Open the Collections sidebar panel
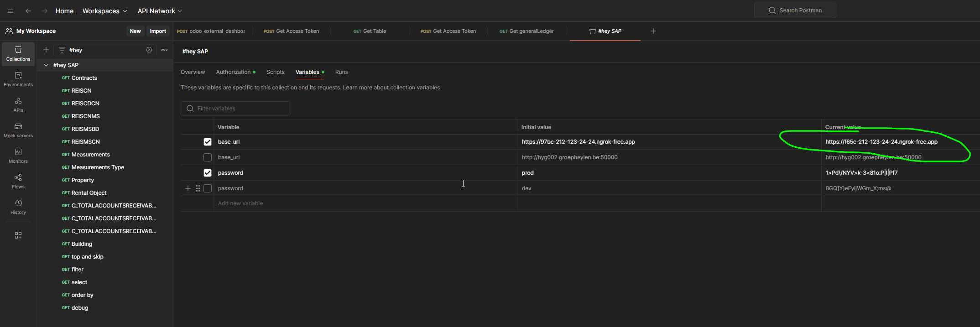Image resolution: width=980 pixels, height=327 pixels. [x=18, y=54]
